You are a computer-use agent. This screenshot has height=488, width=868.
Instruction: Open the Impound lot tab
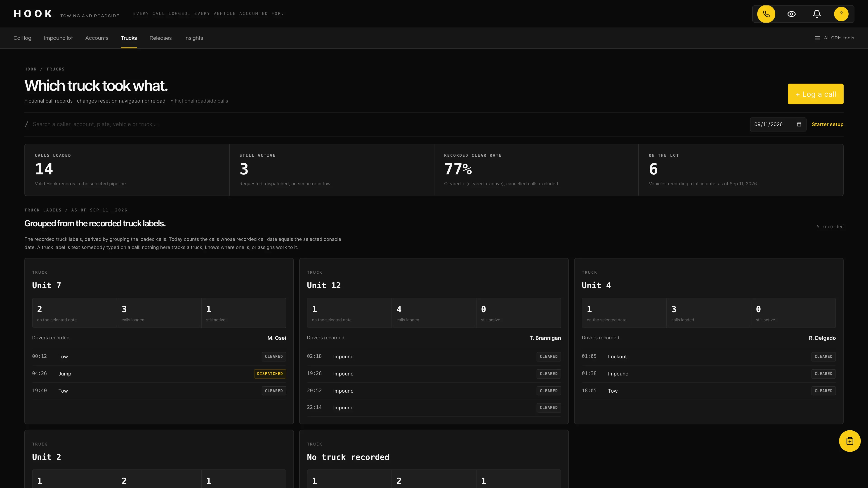(58, 38)
